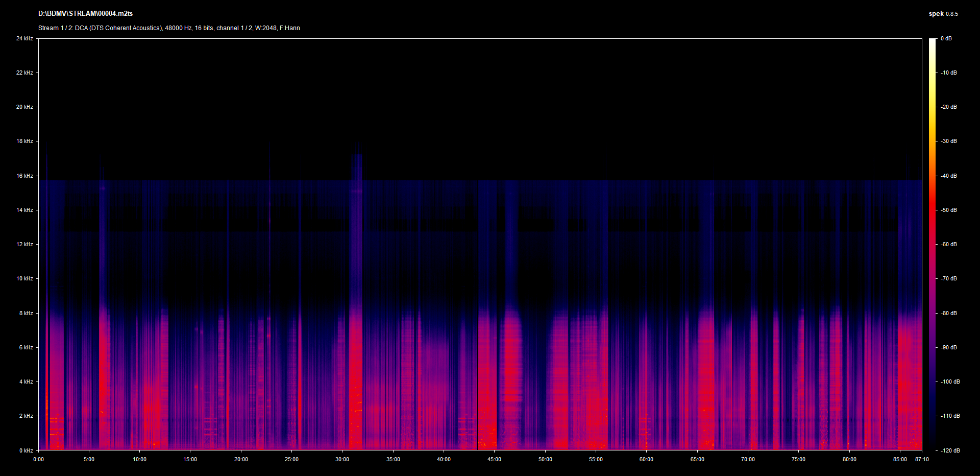980x476 pixels.
Task: Click the file path title D:\BDMV\STREAM\00004.m2ts
Action: point(85,14)
